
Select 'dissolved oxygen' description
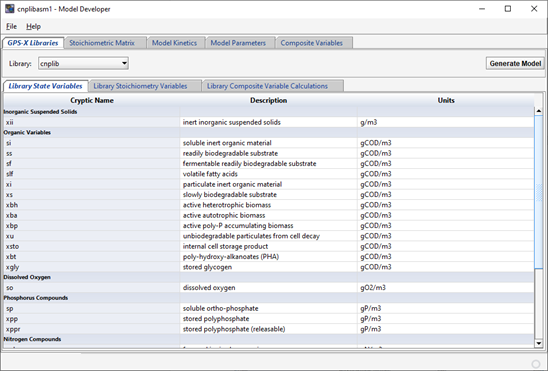click(268, 288)
